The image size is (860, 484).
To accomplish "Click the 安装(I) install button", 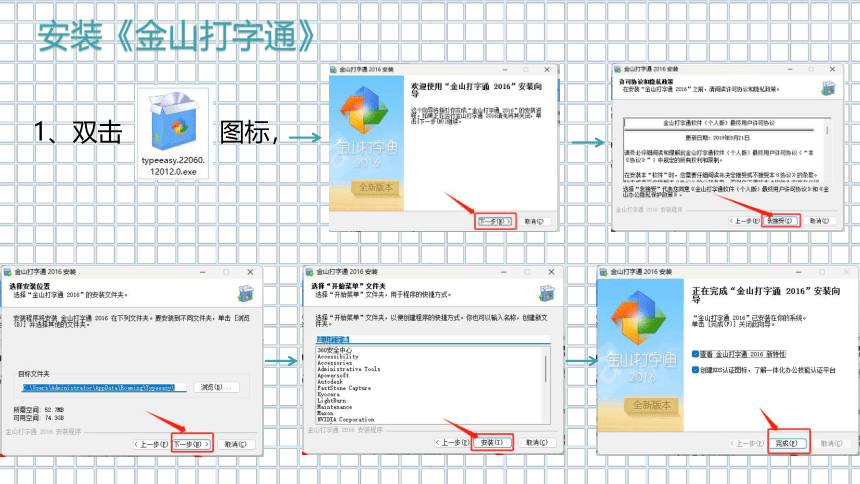I will (x=492, y=442).
